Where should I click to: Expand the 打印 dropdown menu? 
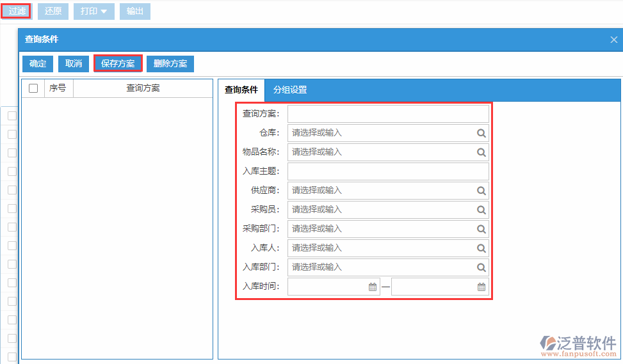[x=94, y=12]
